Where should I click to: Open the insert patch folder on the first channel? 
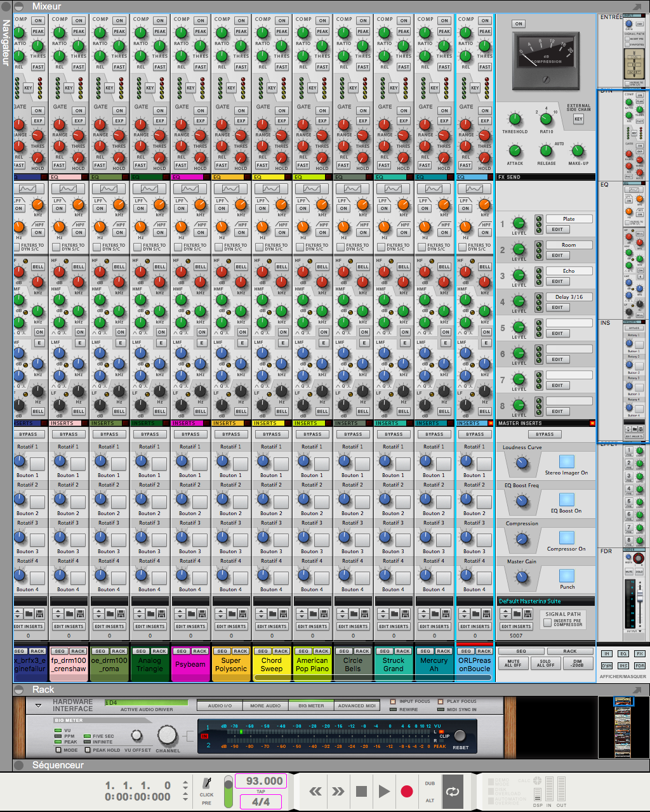click(x=29, y=613)
